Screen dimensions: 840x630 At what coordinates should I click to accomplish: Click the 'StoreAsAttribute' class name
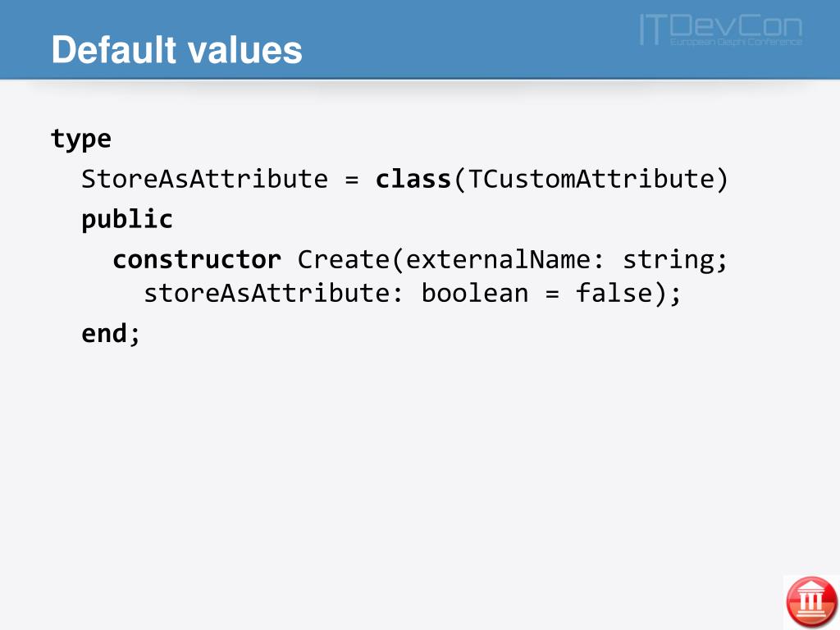[x=204, y=178]
